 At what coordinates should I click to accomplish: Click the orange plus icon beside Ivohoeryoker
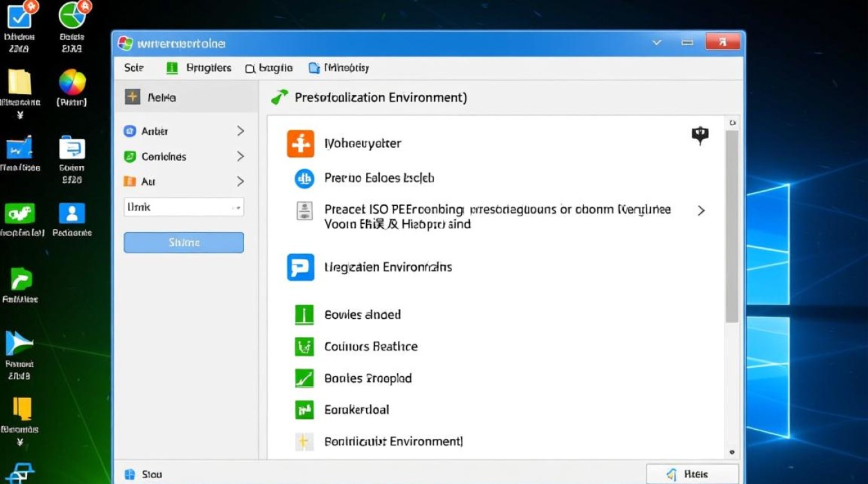pos(300,143)
